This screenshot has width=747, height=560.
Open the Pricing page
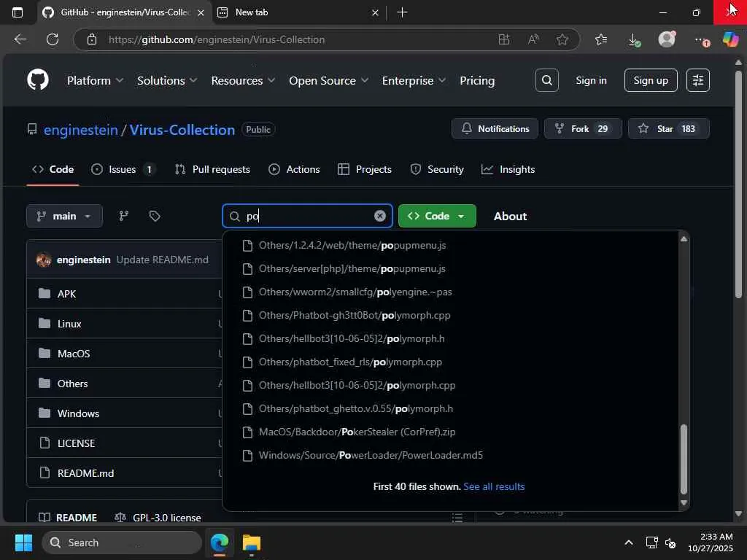[477, 80]
